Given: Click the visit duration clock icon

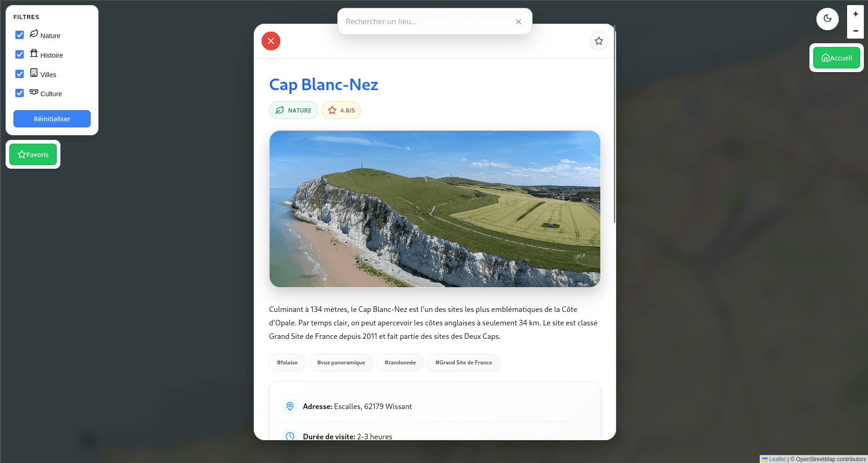Looking at the screenshot, I should (290, 436).
